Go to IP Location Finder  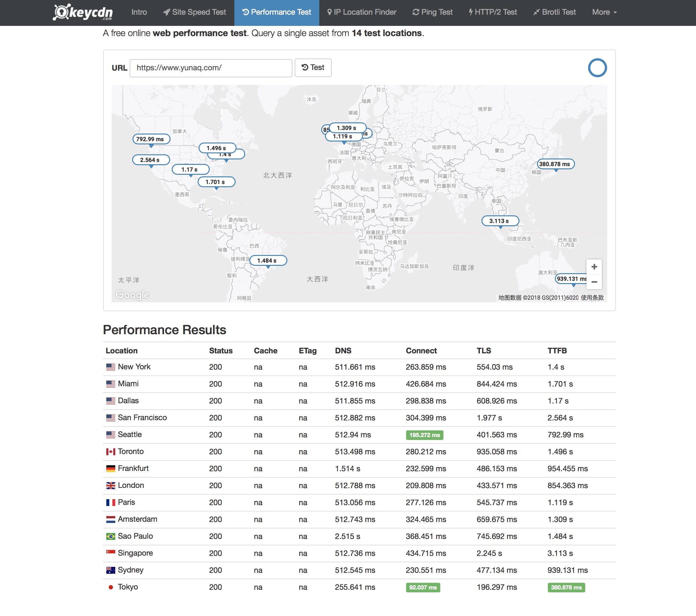(362, 12)
